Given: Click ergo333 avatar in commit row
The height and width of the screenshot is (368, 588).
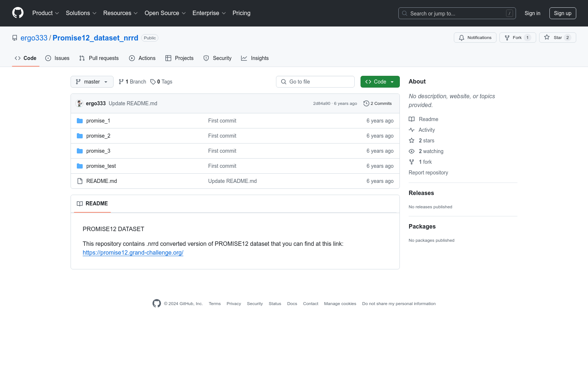Looking at the screenshot, I should [79, 103].
